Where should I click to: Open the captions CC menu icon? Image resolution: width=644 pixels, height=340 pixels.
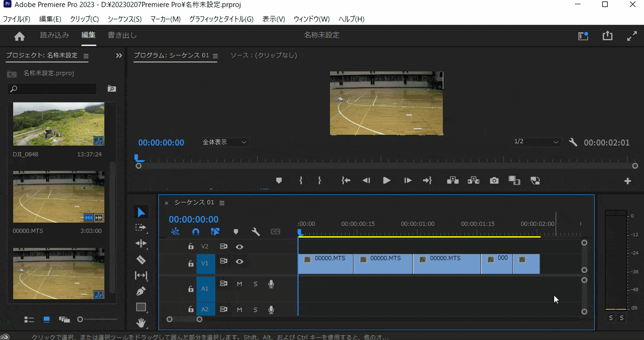[x=275, y=232]
